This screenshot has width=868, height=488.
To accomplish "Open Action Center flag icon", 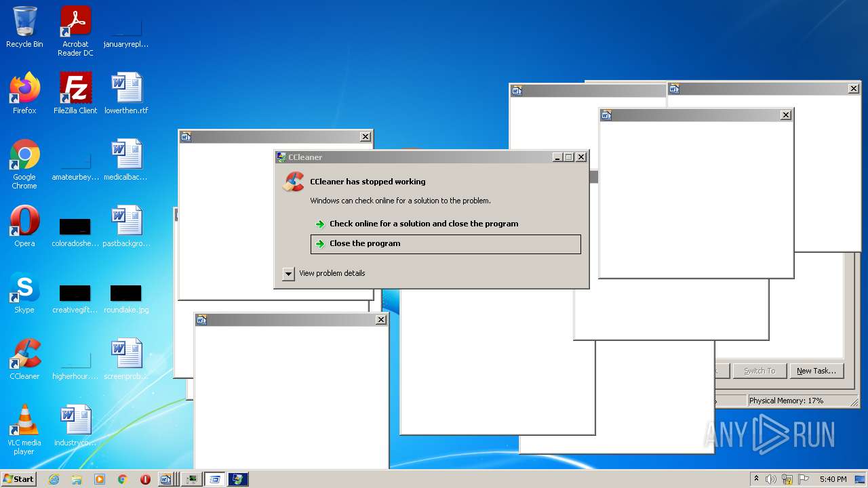I will tap(803, 479).
